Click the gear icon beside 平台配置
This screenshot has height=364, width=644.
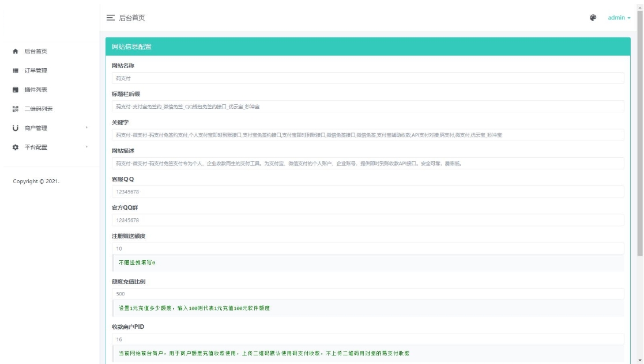[16, 147]
